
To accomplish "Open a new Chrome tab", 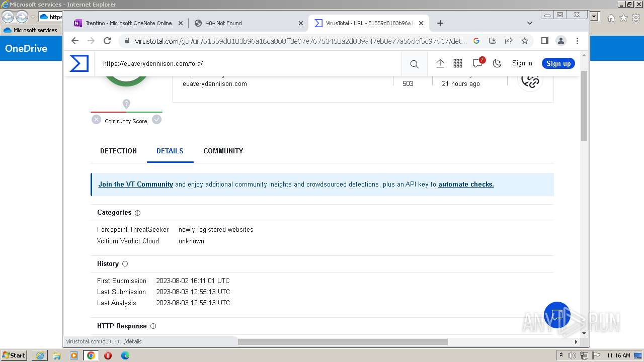I will click(x=440, y=23).
